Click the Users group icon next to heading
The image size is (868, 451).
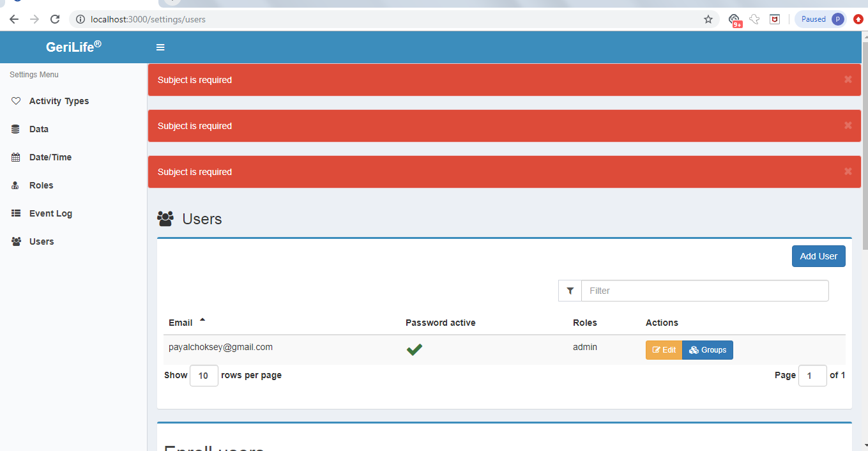pyautogui.click(x=165, y=218)
